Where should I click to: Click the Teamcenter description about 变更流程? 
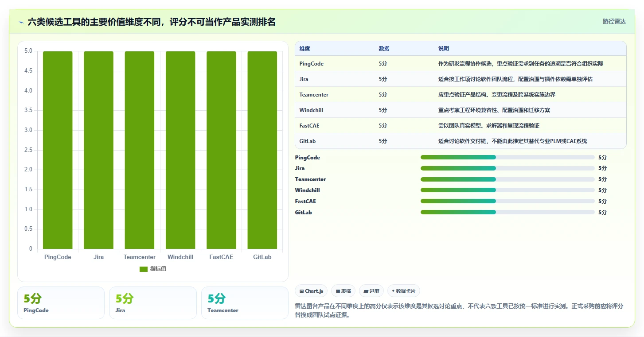point(497,95)
